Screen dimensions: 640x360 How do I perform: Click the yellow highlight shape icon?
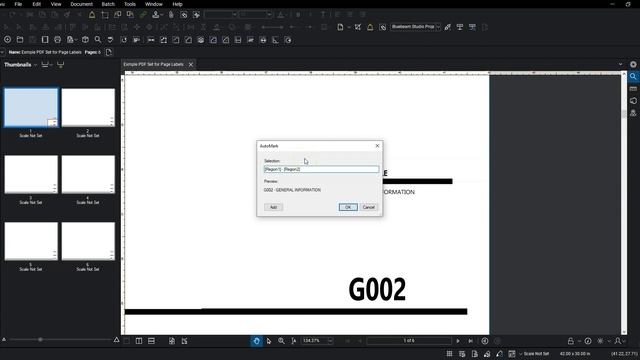coord(92,15)
